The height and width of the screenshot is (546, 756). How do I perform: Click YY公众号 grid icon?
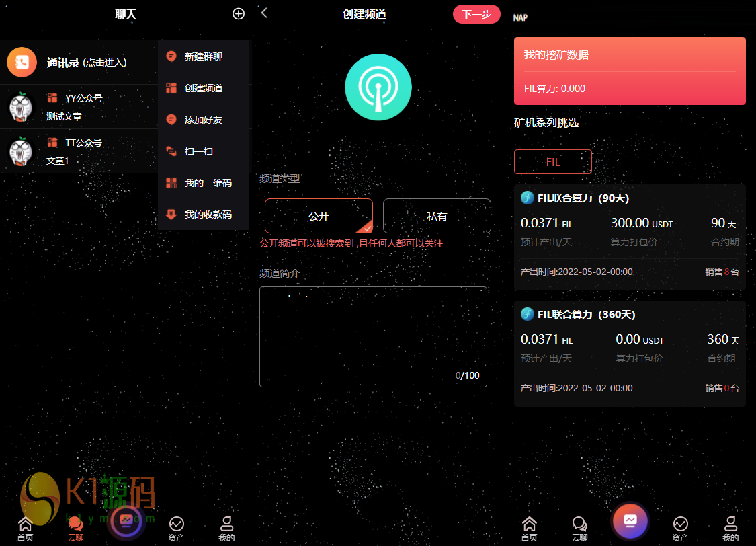[52, 98]
